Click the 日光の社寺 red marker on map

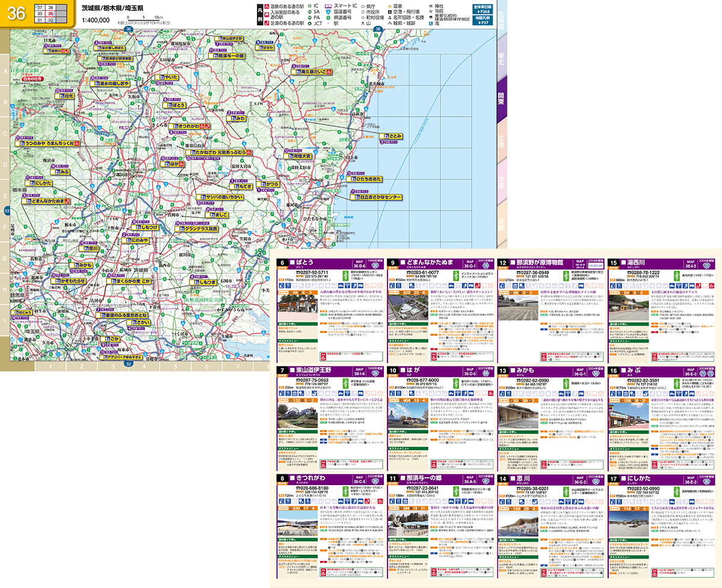click(34, 78)
